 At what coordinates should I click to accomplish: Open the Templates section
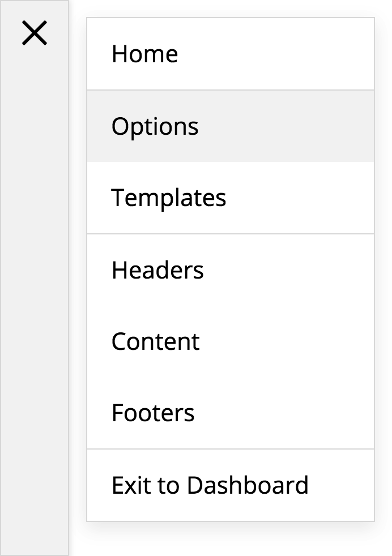tap(169, 198)
